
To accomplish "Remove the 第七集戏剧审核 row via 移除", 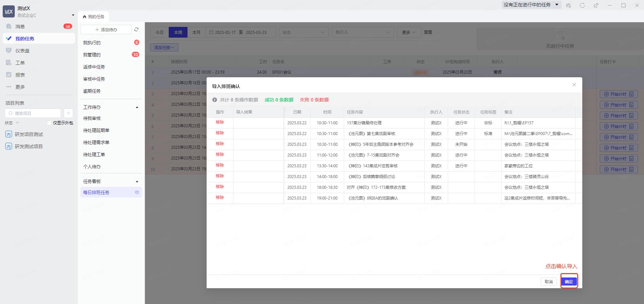I will 220,133.
